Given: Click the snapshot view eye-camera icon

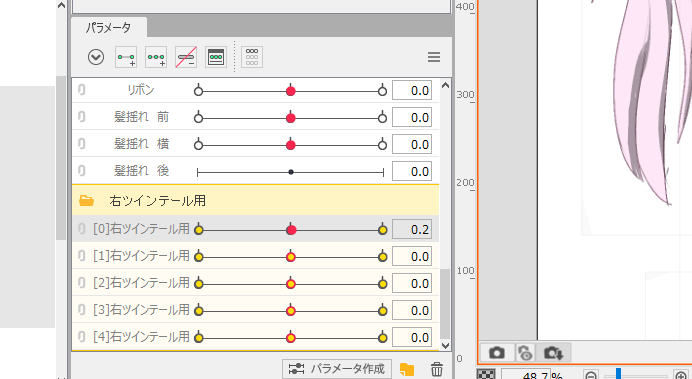Looking at the screenshot, I should click(x=525, y=353).
